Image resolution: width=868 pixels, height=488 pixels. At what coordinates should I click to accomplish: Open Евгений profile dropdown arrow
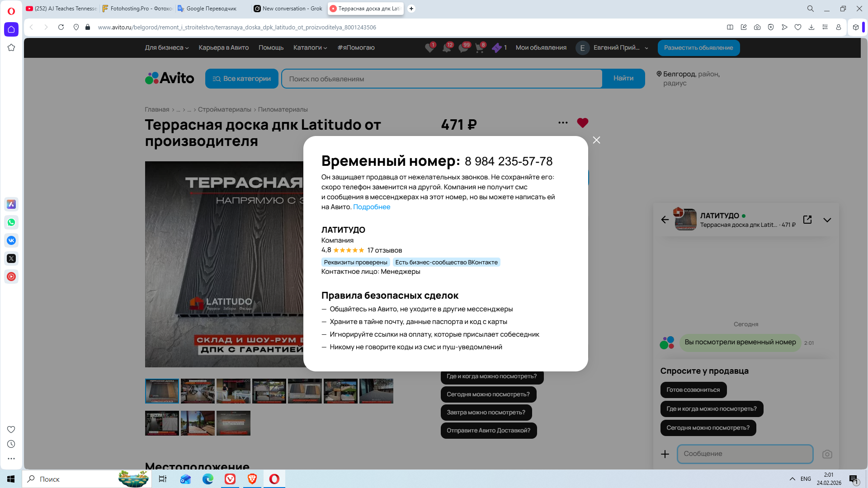tap(646, 48)
